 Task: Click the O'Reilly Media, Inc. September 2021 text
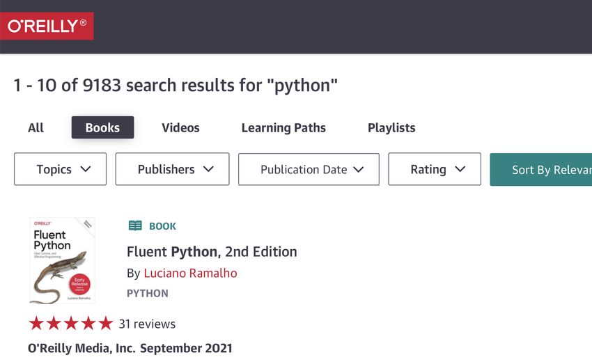130,348
